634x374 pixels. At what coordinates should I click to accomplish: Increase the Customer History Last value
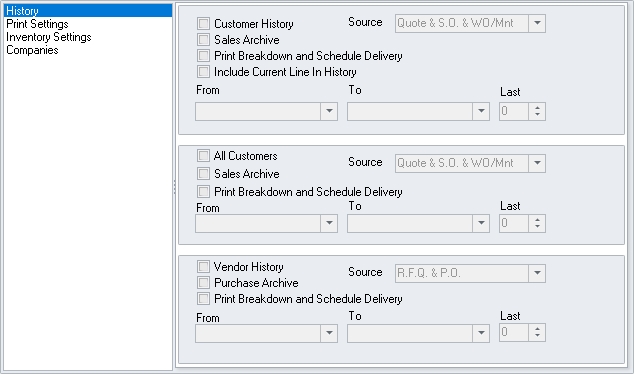click(x=537, y=108)
